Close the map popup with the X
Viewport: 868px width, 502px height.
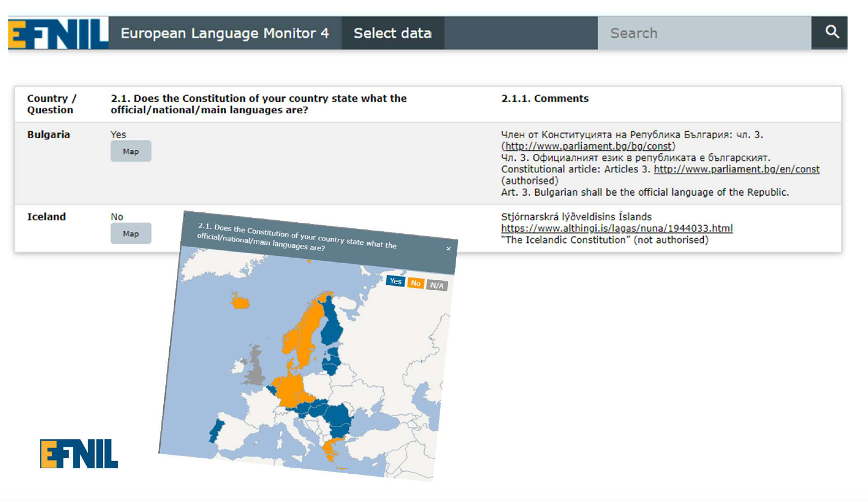click(x=448, y=249)
